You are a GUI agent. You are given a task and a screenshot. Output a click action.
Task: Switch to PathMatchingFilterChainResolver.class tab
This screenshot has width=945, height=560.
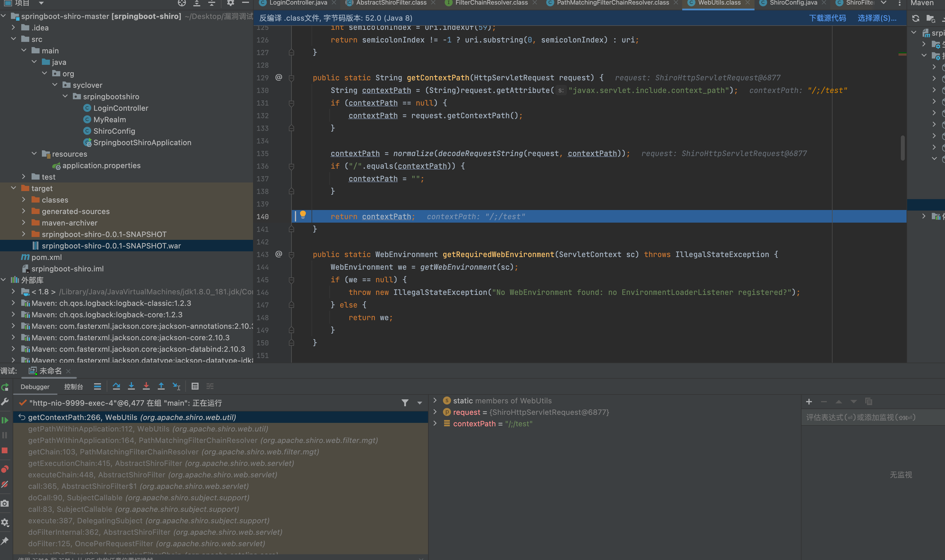click(x=613, y=3)
